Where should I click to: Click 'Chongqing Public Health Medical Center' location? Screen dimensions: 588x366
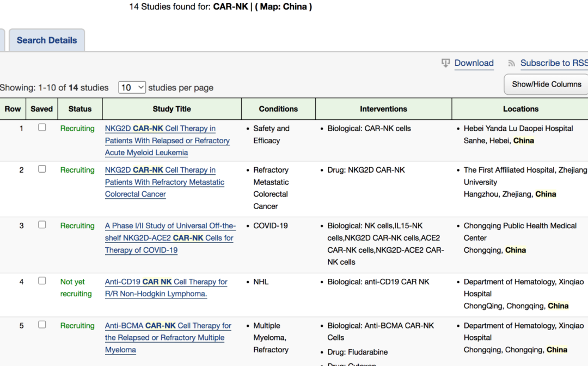[520, 232]
